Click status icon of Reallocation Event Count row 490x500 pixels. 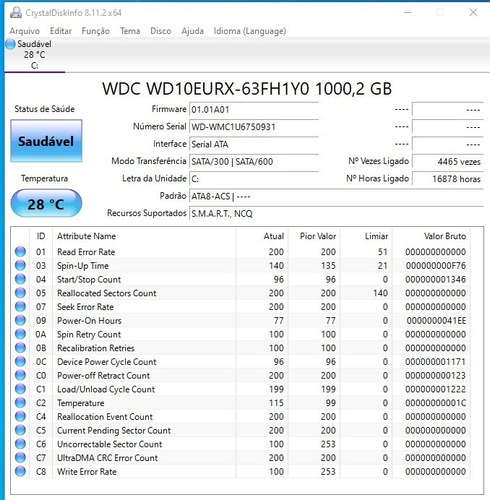[x=20, y=416]
